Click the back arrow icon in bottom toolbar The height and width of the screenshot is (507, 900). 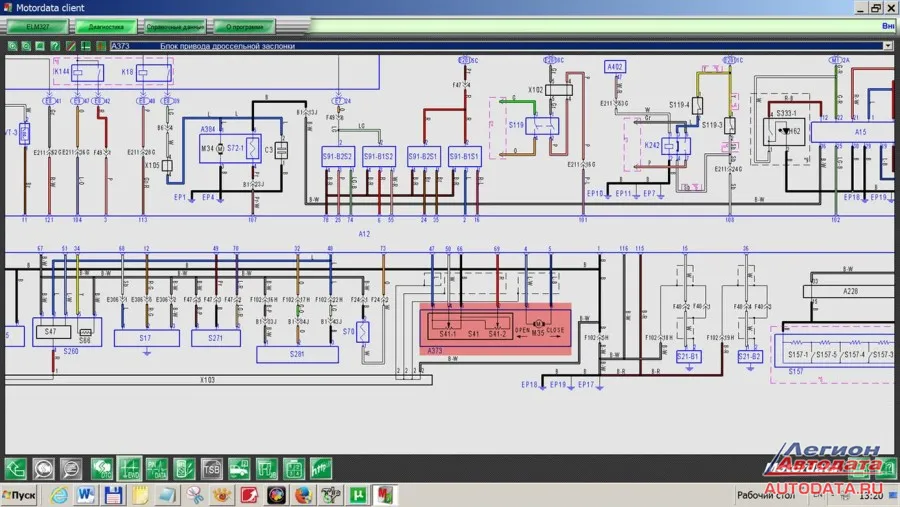[x=16, y=467]
